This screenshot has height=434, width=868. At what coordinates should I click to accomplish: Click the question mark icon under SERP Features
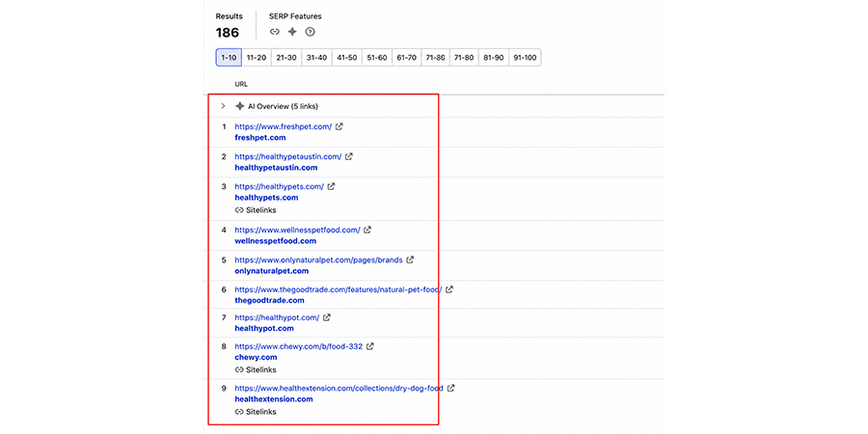[x=310, y=32]
